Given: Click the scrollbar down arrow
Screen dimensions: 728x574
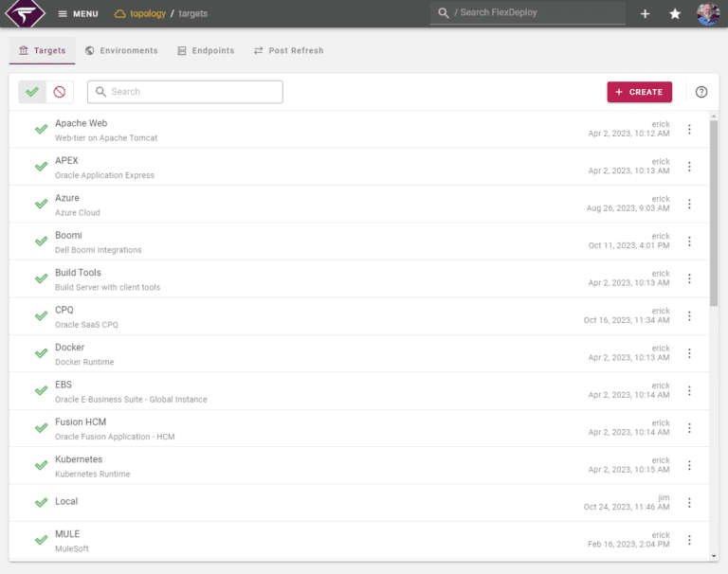Looking at the screenshot, I should tap(714, 556).
